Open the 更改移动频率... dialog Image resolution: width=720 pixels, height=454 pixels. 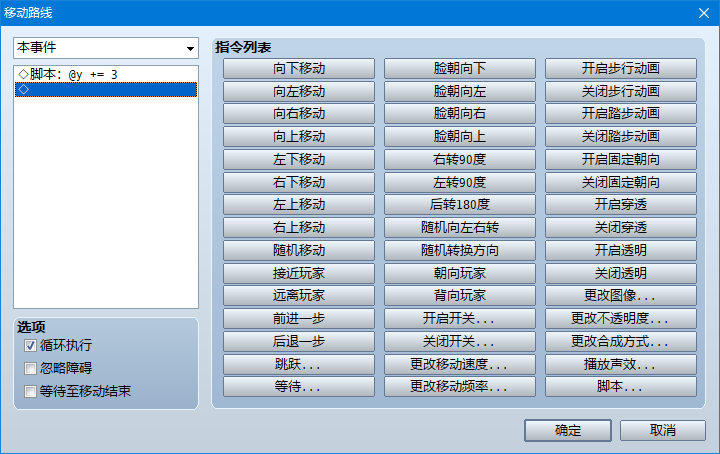[460, 387]
